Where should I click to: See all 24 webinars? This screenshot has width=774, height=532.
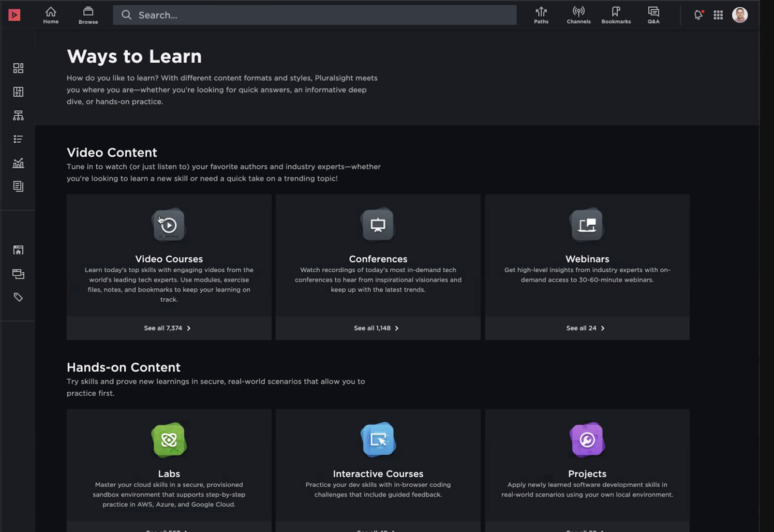[x=586, y=328]
